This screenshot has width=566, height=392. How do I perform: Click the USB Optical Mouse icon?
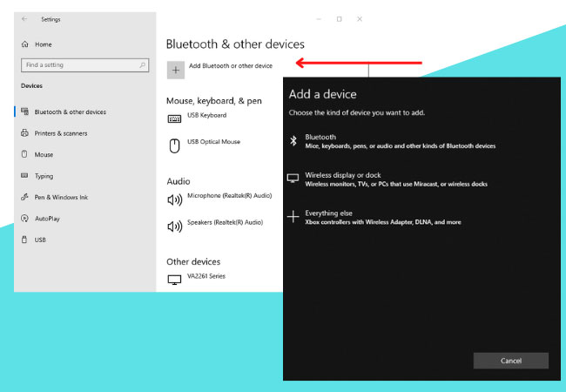[x=174, y=145]
